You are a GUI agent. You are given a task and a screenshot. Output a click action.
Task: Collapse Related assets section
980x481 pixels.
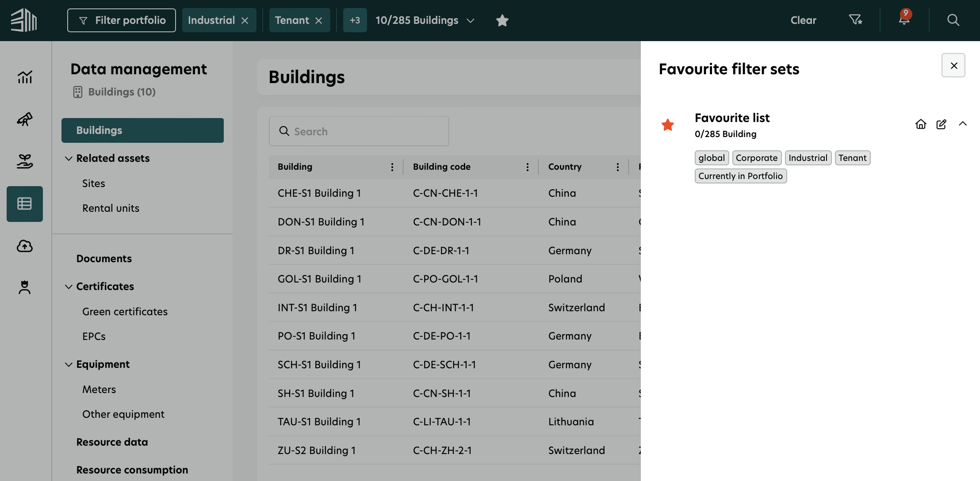(x=69, y=158)
